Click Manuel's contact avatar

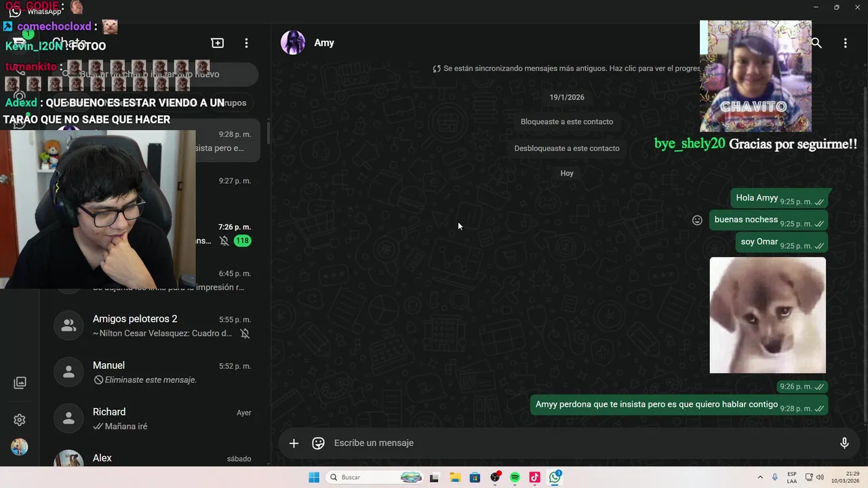point(68,372)
